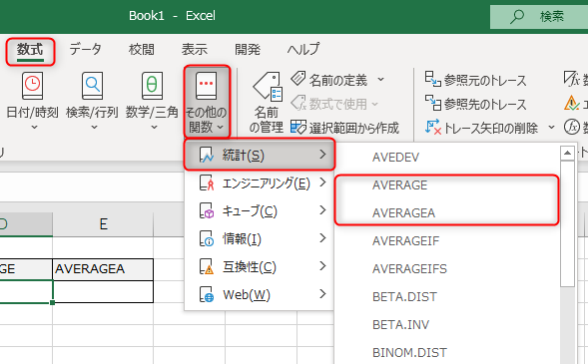Viewport: 588px width, 364px height.
Task: Expand the 数学/三角 dropdown arrow
Action: pyautogui.click(x=154, y=128)
